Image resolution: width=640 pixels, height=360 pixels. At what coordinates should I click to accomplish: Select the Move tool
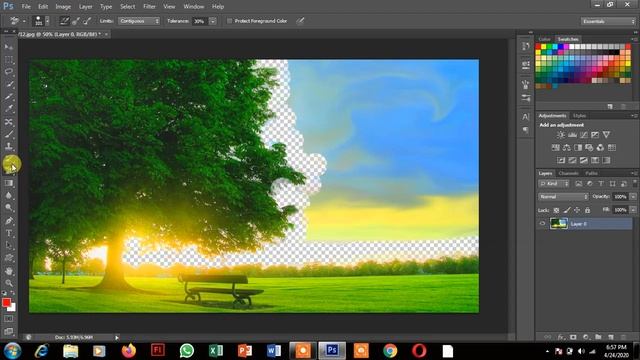9,47
